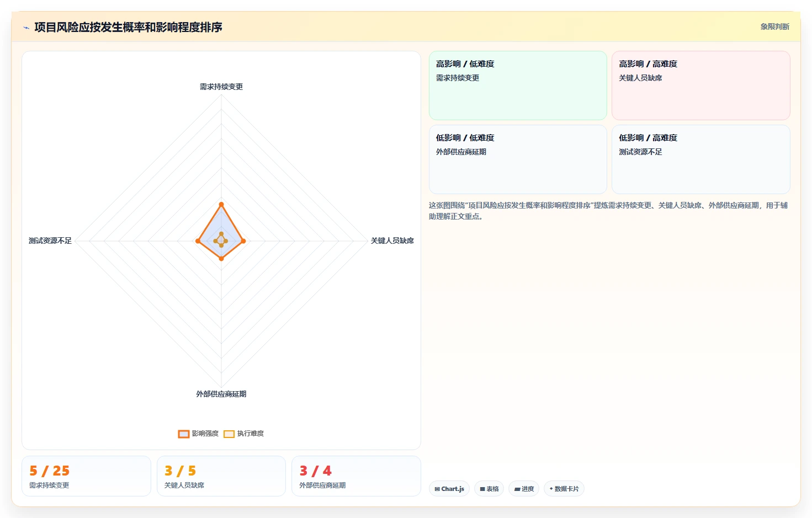This screenshot has height=518, width=812.
Task: Select the 数据卡片 tag
Action: (x=564, y=489)
